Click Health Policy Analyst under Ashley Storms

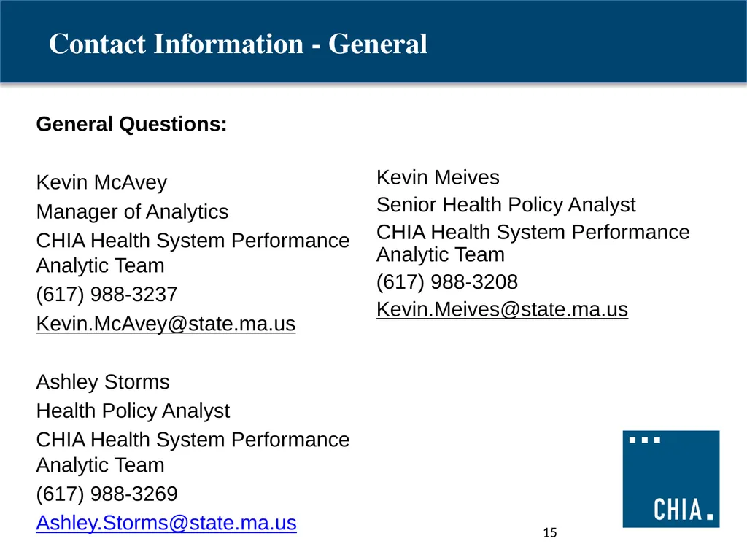pyautogui.click(x=133, y=411)
